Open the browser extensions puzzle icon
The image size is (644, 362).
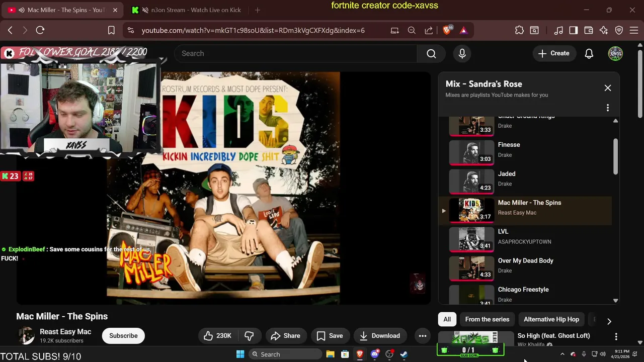pyautogui.click(x=519, y=30)
